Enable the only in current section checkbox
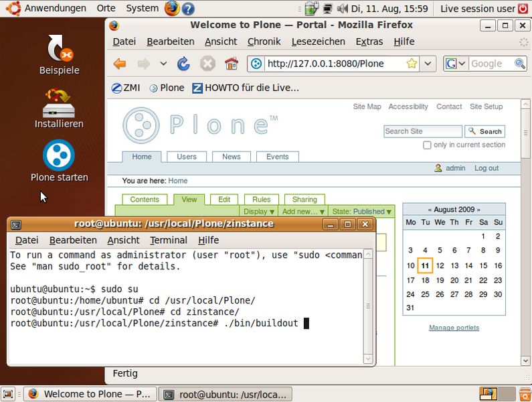Image resolution: width=532 pixels, height=402 pixels. [427, 145]
